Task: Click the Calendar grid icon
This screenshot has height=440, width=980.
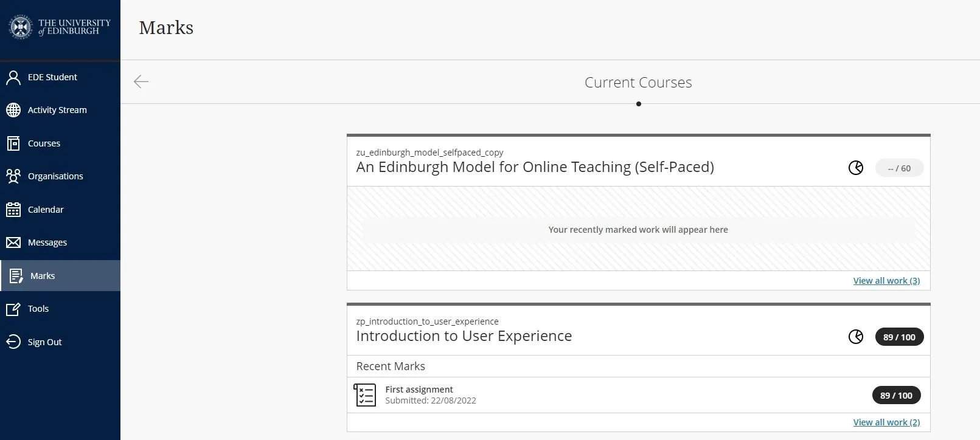Action: (13, 210)
